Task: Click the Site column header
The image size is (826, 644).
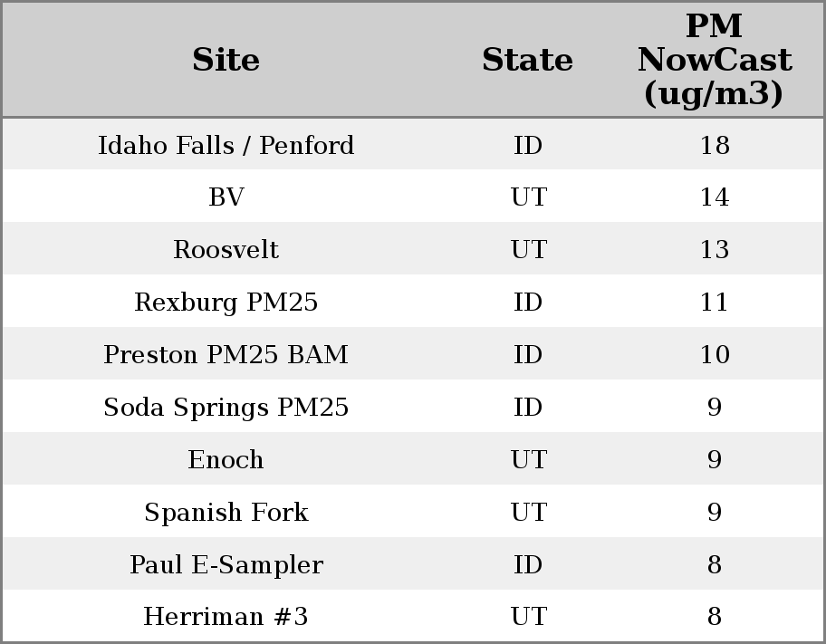Action: point(226,61)
